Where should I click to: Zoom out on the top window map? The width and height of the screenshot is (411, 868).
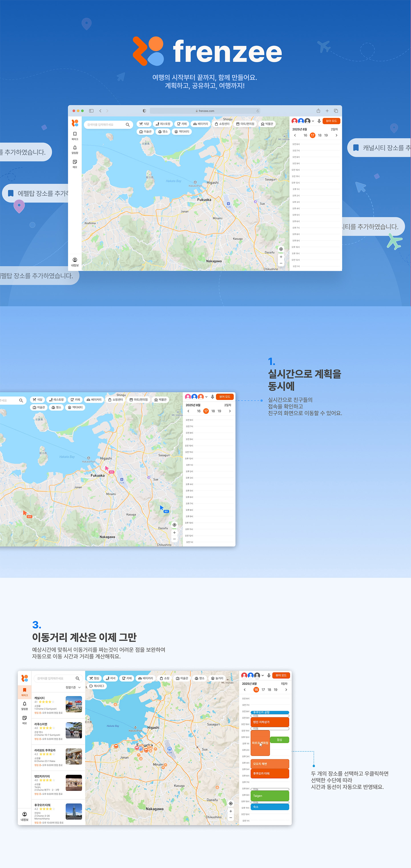pos(281,263)
